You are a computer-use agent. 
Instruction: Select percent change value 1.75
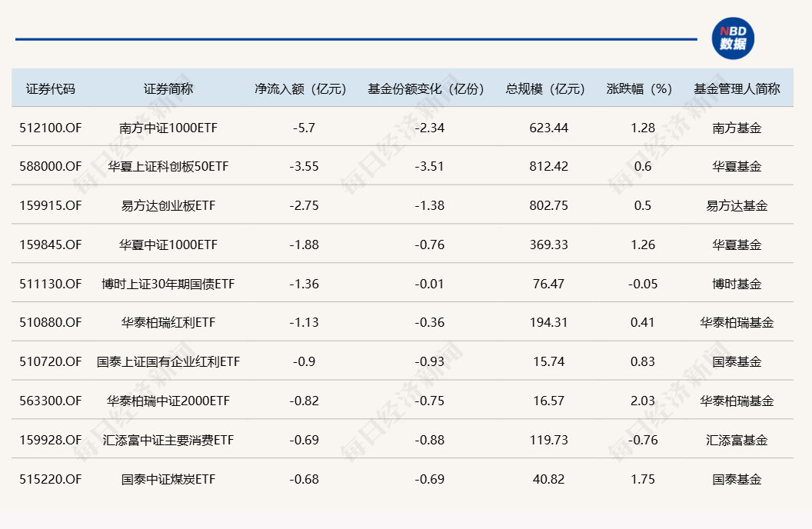click(x=643, y=479)
